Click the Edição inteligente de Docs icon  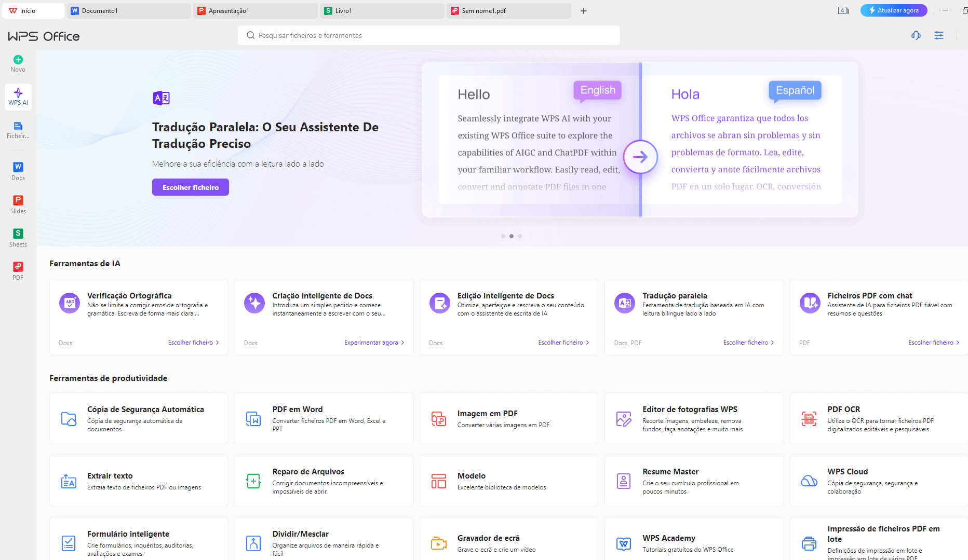click(440, 303)
